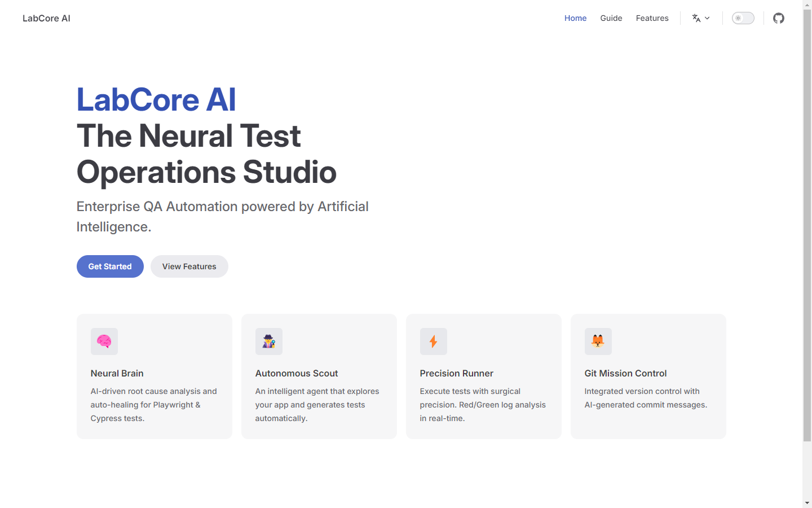The image size is (812, 508).
Task: Click the Neural Brain brain icon
Action: [x=104, y=341]
